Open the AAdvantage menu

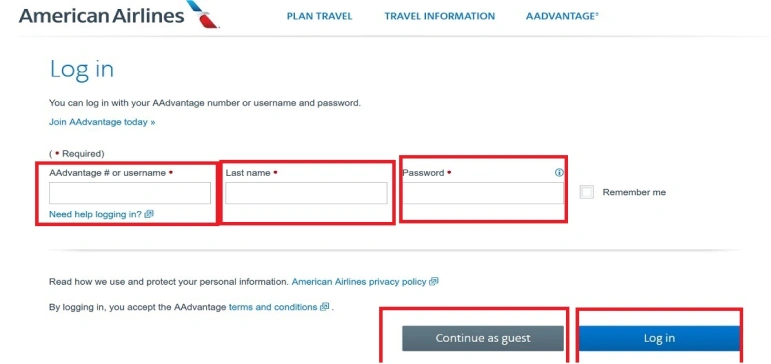[x=562, y=16]
